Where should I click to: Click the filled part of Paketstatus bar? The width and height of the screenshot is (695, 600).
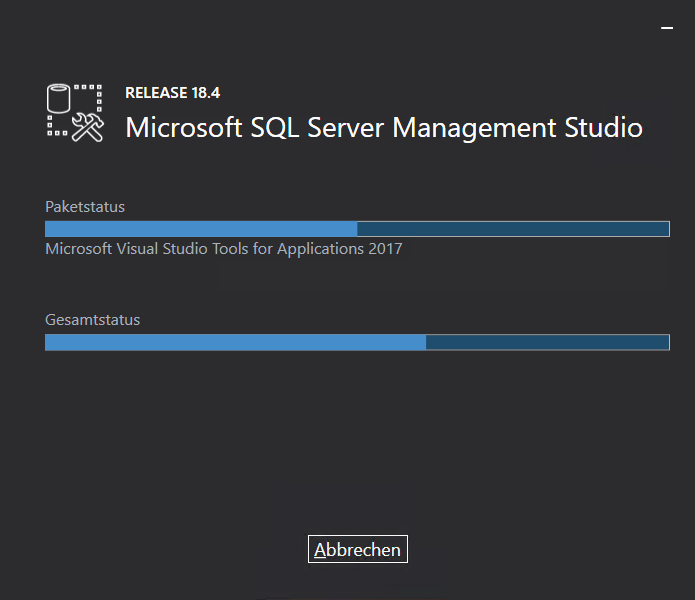coord(200,229)
